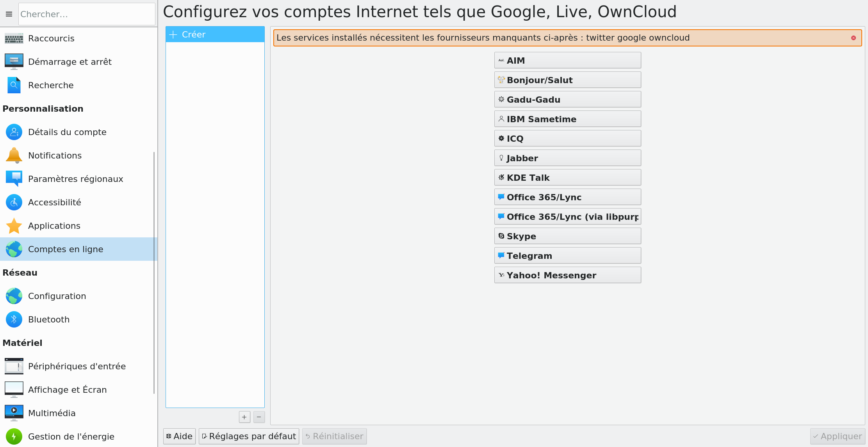Click the minus remove account button
Viewport: 868px width, 447px height.
click(x=259, y=417)
